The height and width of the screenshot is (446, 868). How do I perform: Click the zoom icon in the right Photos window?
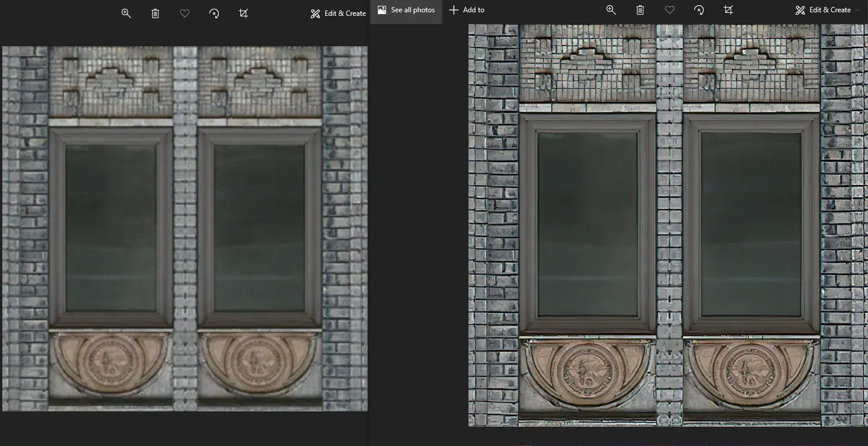611,10
